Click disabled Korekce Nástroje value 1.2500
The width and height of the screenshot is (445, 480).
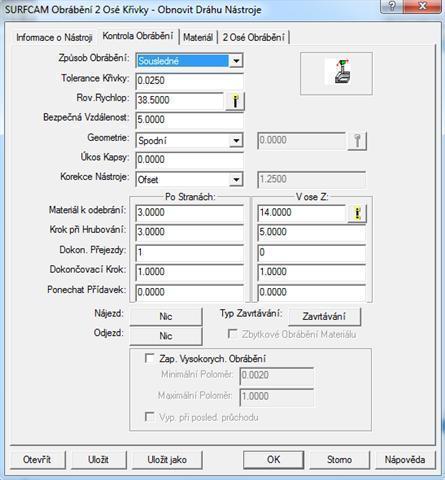point(311,180)
